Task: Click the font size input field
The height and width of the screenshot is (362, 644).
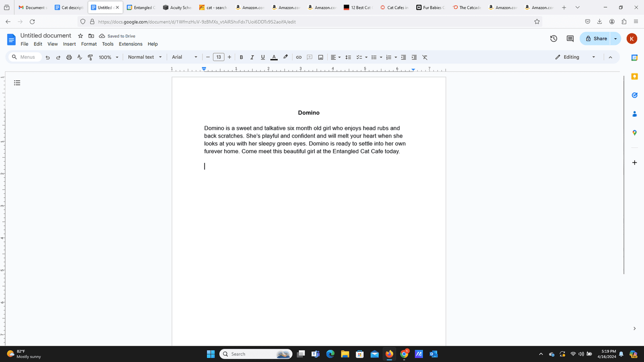Action: tap(218, 57)
